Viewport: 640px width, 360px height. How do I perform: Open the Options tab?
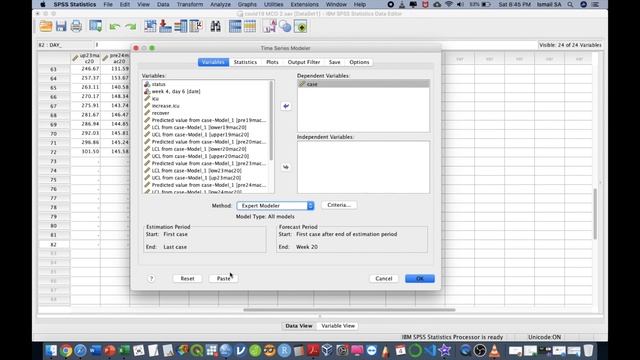pyautogui.click(x=359, y=62)
